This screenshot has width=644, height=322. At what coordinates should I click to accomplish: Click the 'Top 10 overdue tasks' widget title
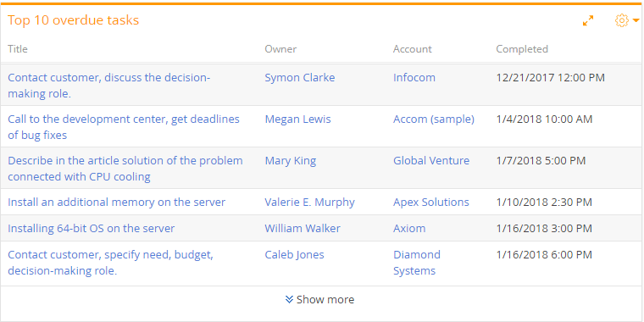(74, 20)
